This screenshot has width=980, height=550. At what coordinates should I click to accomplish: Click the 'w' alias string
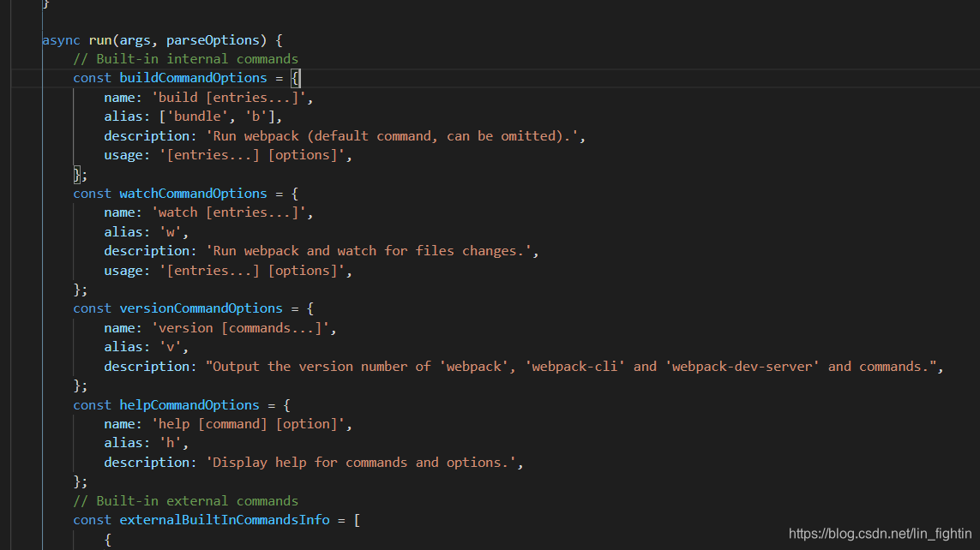[171, 231]
